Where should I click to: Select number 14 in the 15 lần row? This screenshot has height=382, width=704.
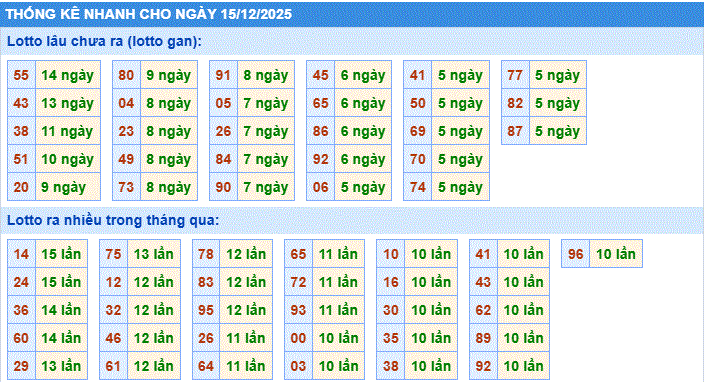tap(21, 254)
